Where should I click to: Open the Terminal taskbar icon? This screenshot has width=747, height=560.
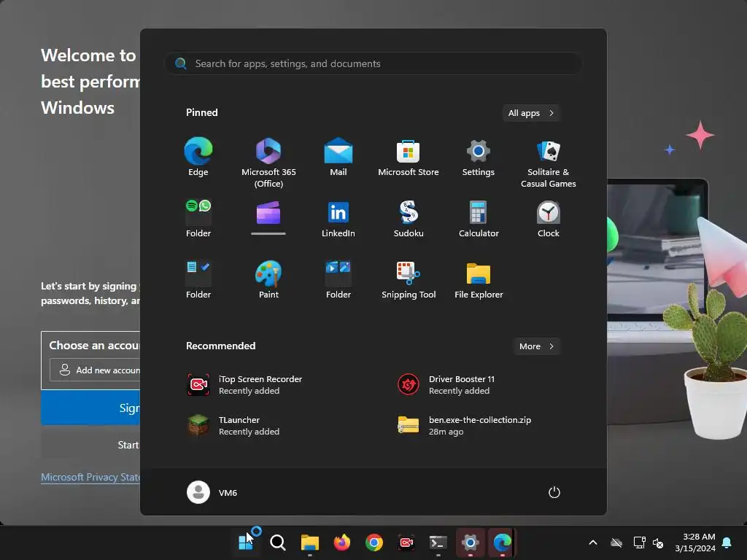click(438, 542)
